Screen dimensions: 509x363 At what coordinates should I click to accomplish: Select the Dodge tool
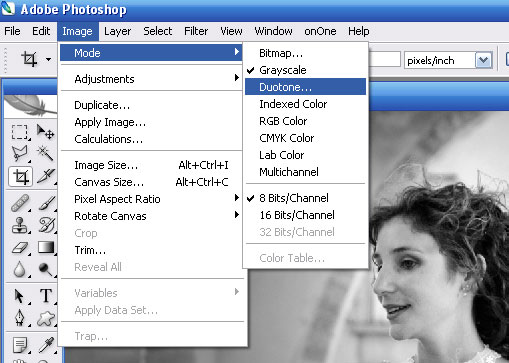[45, 269]
